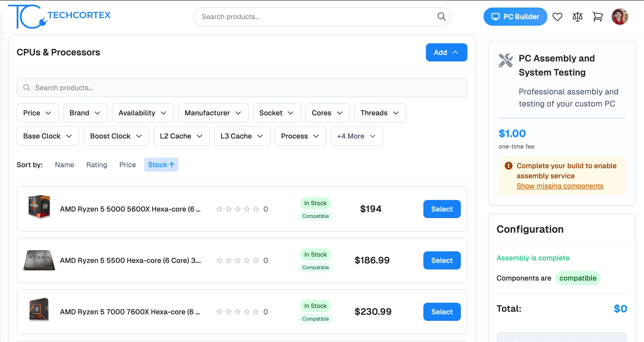This screenshot has height=342, width=644.
Task: Open the Availability filter dropdown
Action: coord(143,113)
